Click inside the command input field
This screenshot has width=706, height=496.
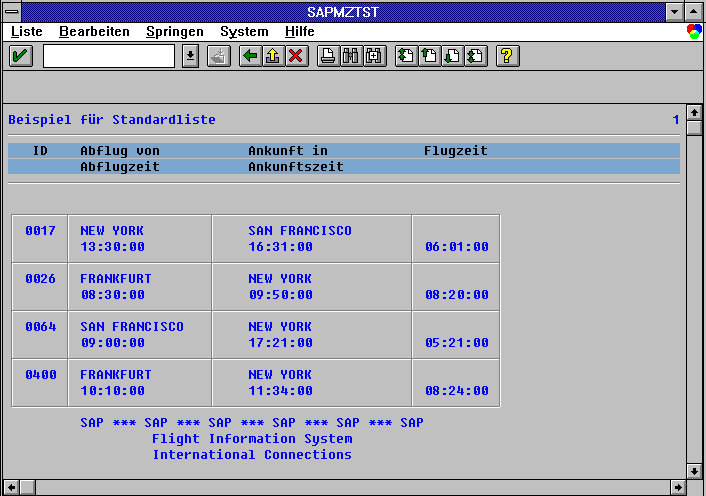click(x=108, y=56)
